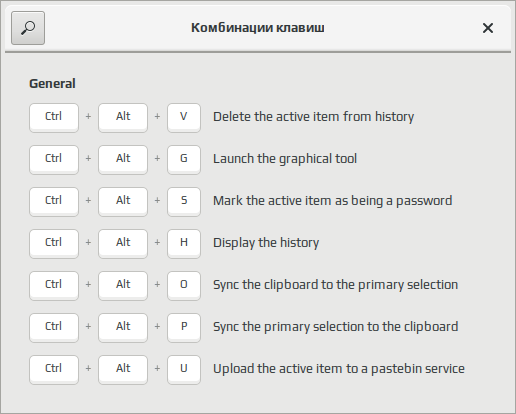Select 'Upload the active item to a pastebin service'
516x414 pixels.
[x=339, y=369]
